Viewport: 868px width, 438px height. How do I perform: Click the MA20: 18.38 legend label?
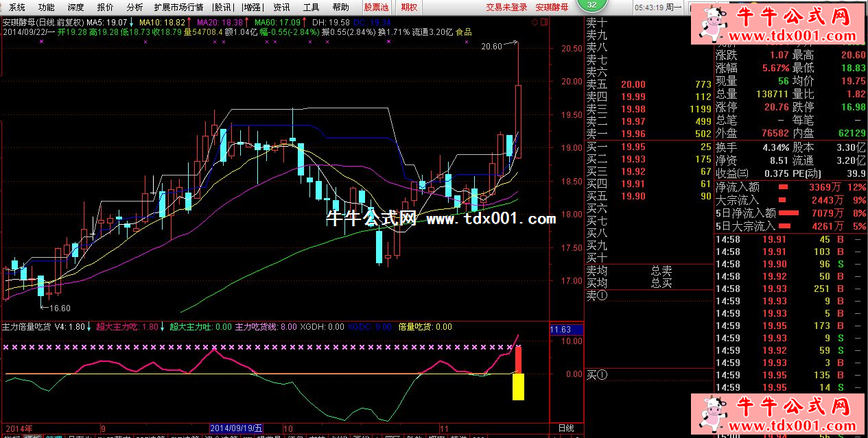[224, 22]
